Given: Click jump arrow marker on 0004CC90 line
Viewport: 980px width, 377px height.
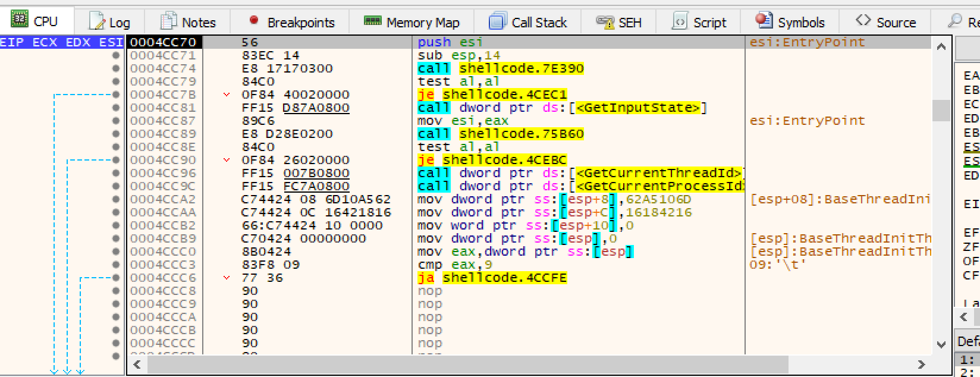Looking at the screenshot, I should click(x=226, y=160).
